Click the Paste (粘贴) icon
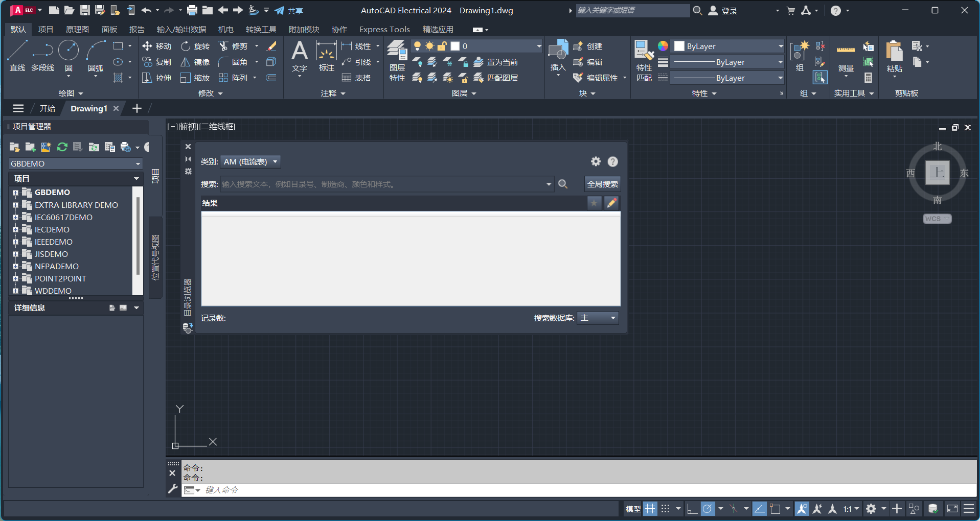 (x=894, y=51)
